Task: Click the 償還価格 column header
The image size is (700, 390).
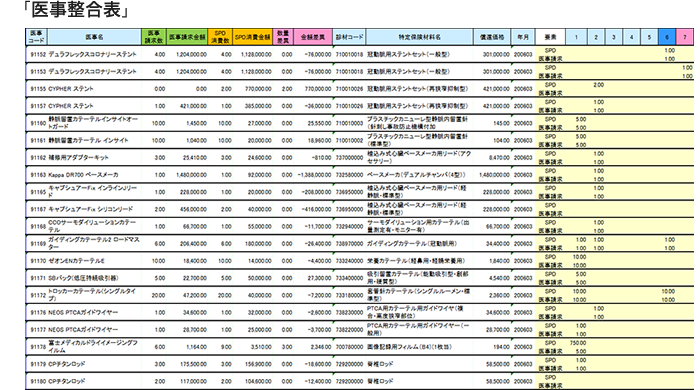Action: (492, 37)
